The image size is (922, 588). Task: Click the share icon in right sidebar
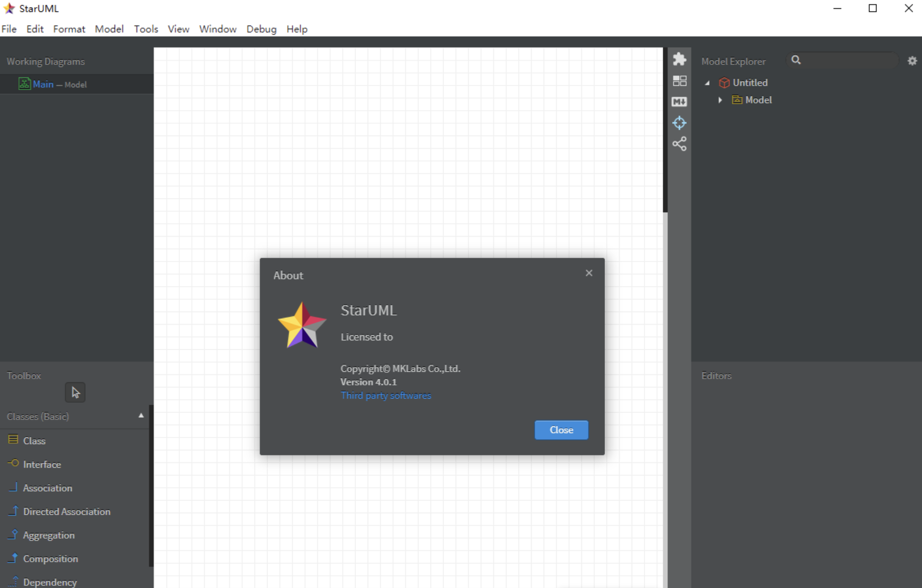[679, 143]
